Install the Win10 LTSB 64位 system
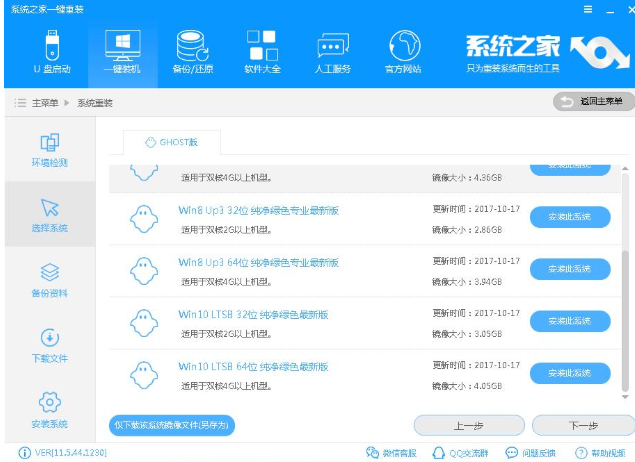This screenshot has height=462, width=635. tap(570, 373)
